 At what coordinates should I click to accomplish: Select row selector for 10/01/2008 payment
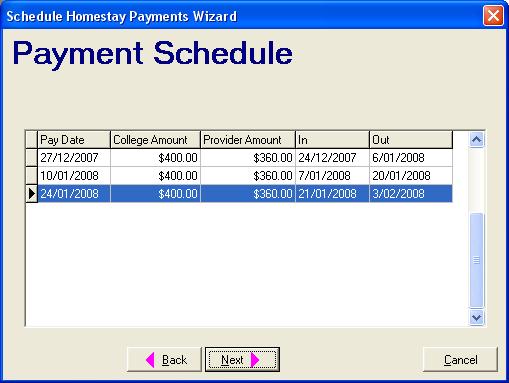31,175
